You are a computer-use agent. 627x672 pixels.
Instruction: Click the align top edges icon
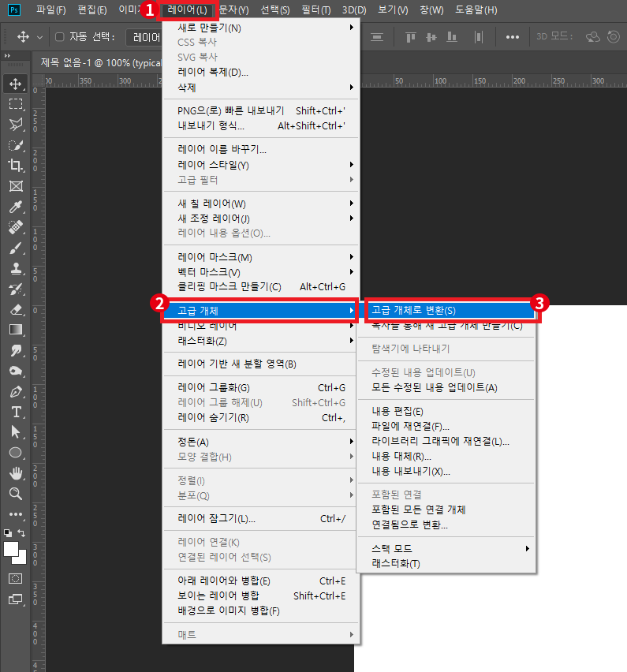click(411, 37)
